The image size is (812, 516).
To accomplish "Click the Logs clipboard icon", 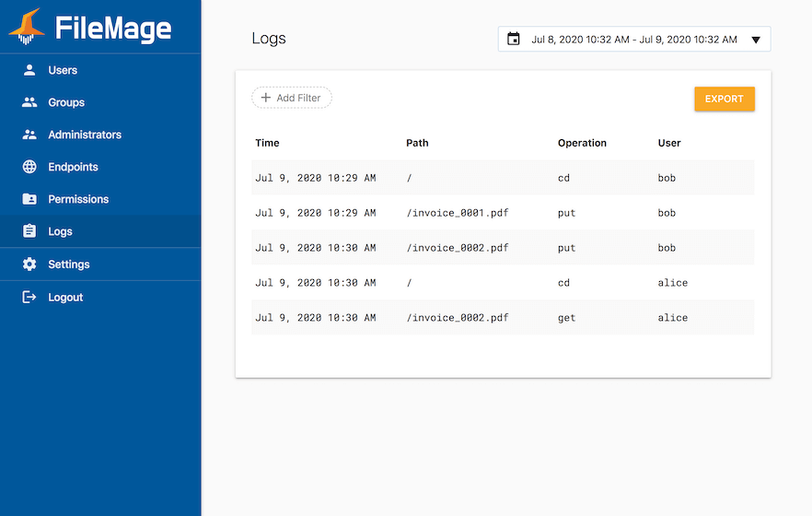I will [29, 231].
